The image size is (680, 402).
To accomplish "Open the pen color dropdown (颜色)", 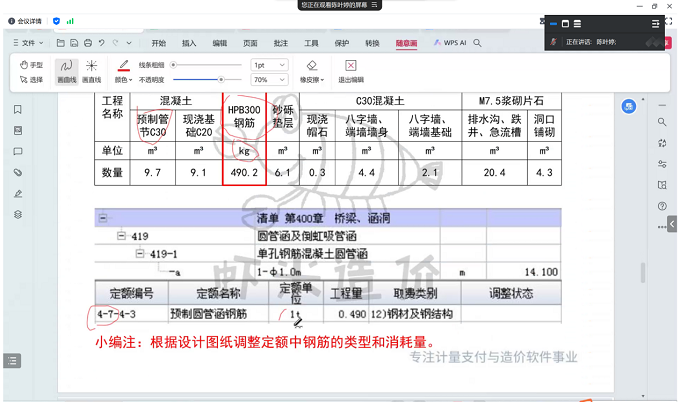I will (x=123, y=79).
